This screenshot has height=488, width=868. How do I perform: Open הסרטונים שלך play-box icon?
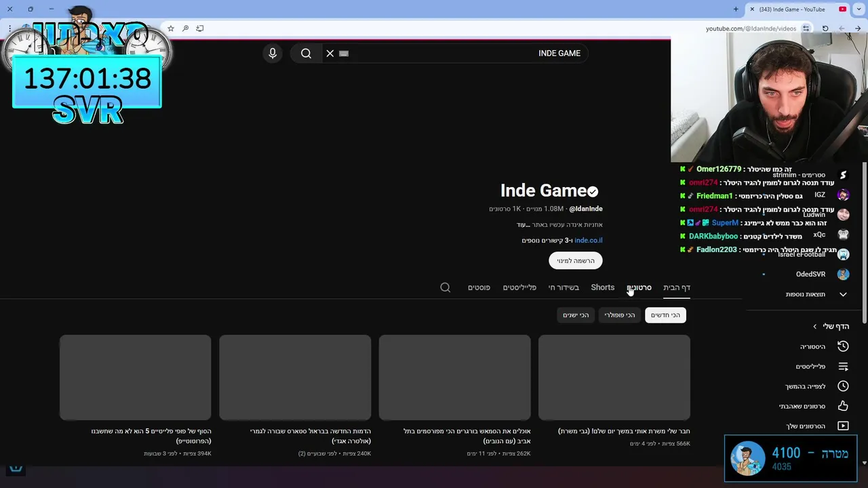pos(843,426)
